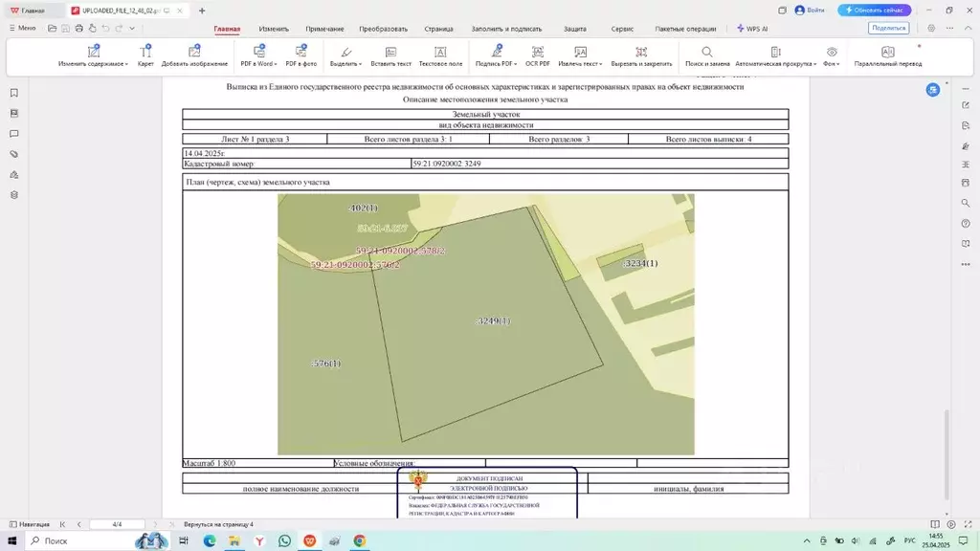Click the page number field 4/4

tap(117, 524)
